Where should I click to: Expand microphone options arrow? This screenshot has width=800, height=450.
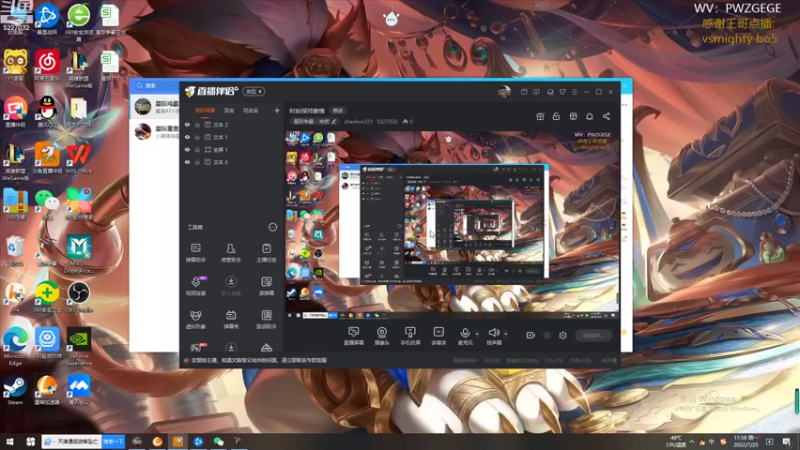point(477,334)
